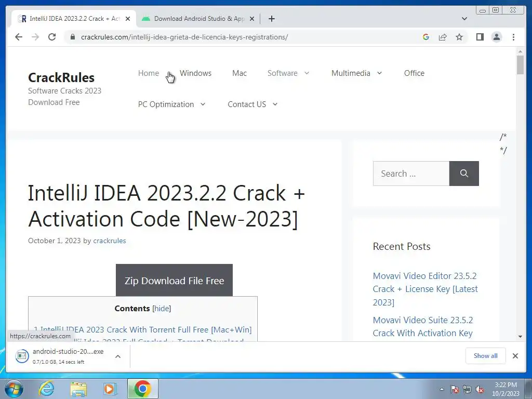Expand the Multimedia menu chevron
Viewport: 532px width, 399px height.
tap(379, 73)
